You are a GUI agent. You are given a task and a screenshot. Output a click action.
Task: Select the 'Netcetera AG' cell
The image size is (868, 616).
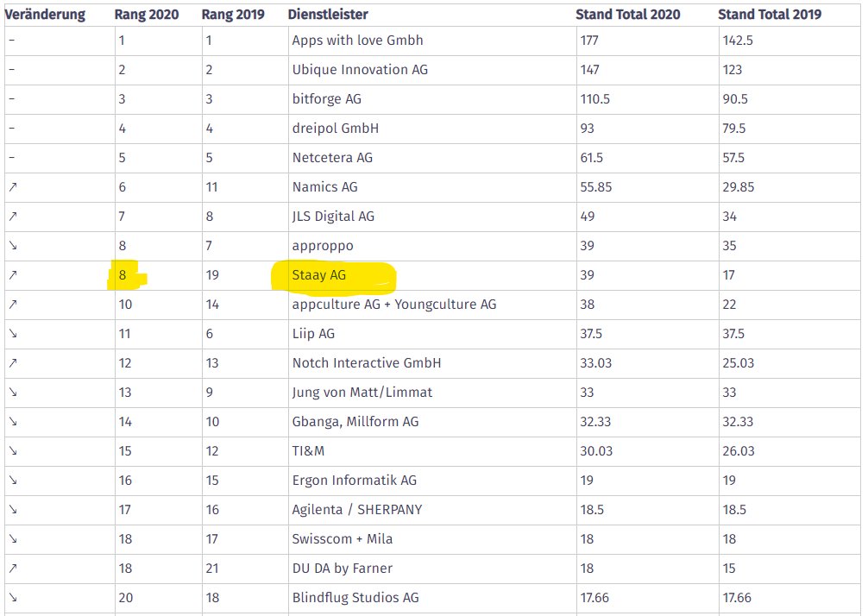pyautogui.click(x=432, y=158)
